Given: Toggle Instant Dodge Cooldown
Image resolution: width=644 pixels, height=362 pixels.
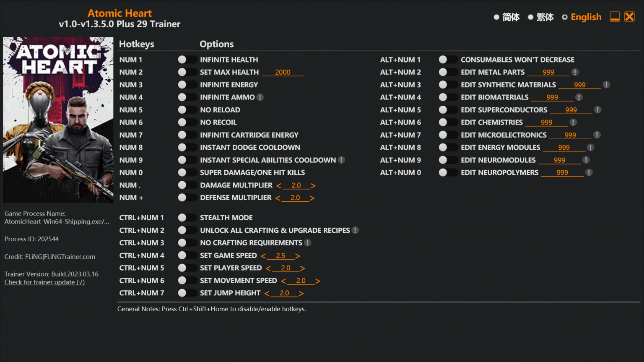Looking at the screenshot, I should [x=187, y=147].
